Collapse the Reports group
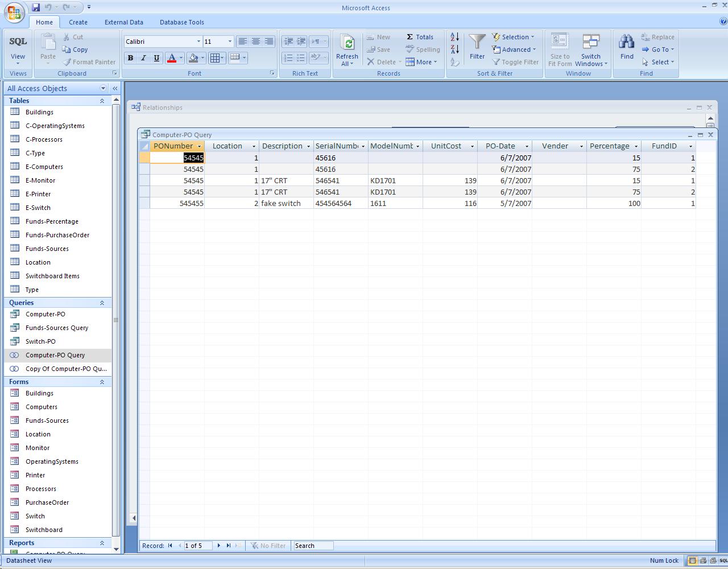The image size is (728, 569). click(x=102, y=543)
